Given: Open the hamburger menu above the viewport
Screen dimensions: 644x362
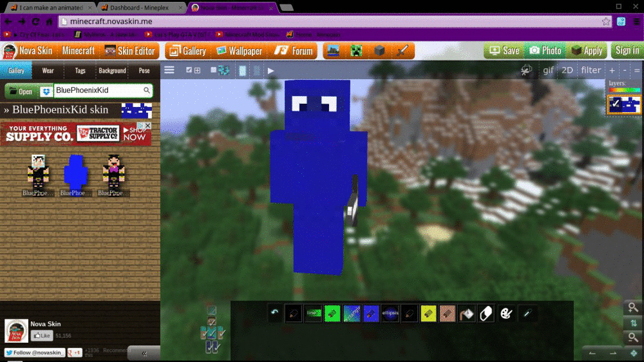Looking at the screenshot, I should tap(169, 70).
